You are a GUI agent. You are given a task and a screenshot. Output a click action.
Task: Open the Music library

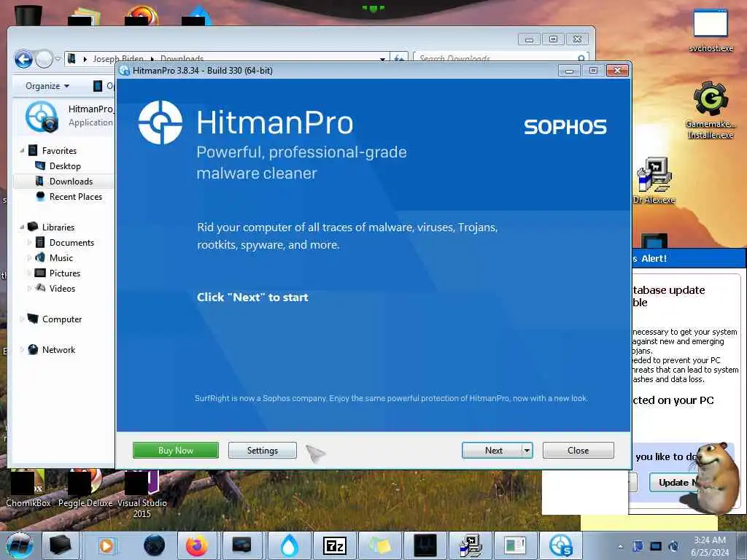61,258
